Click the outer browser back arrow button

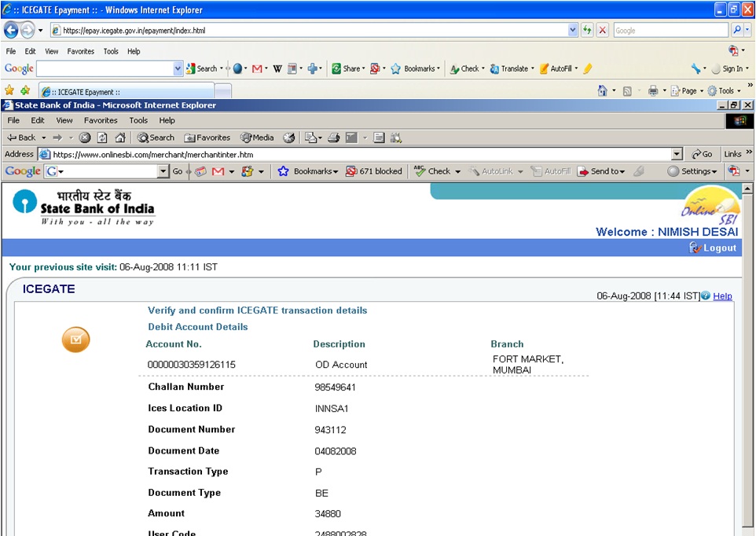click(11, 31)
